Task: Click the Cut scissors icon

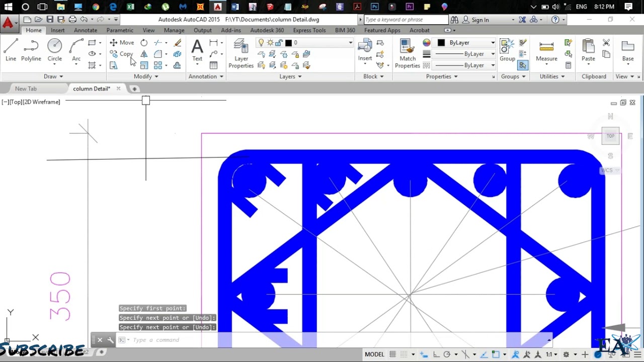Action: point(606,43)
